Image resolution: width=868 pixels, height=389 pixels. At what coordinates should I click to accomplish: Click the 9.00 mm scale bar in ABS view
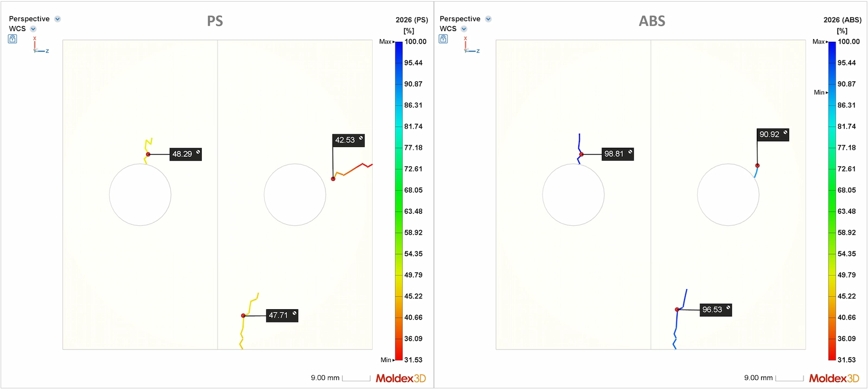tap(789, 378)
